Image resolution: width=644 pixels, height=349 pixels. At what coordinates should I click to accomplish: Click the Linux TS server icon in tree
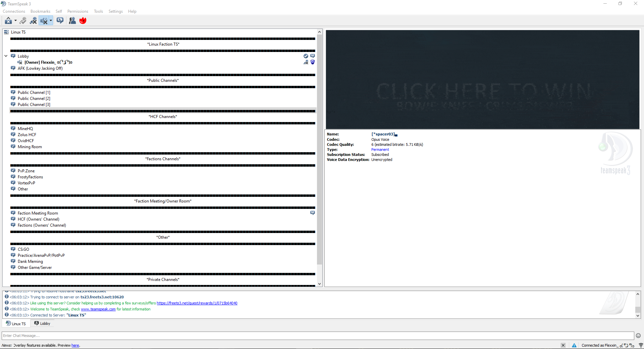6,32
